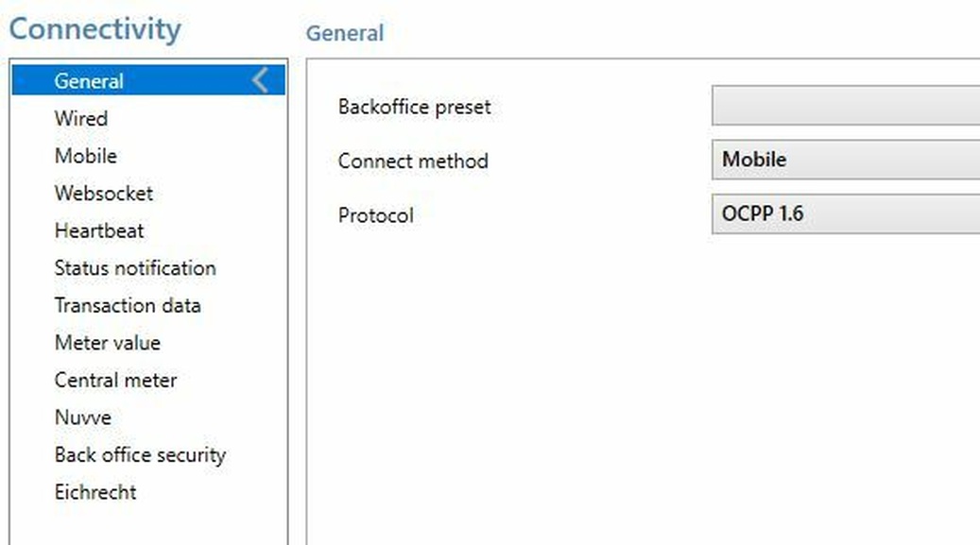Viewport: 980px width, 545px height.
Task: Select General in Connectivity list
Action: [89, 81]
